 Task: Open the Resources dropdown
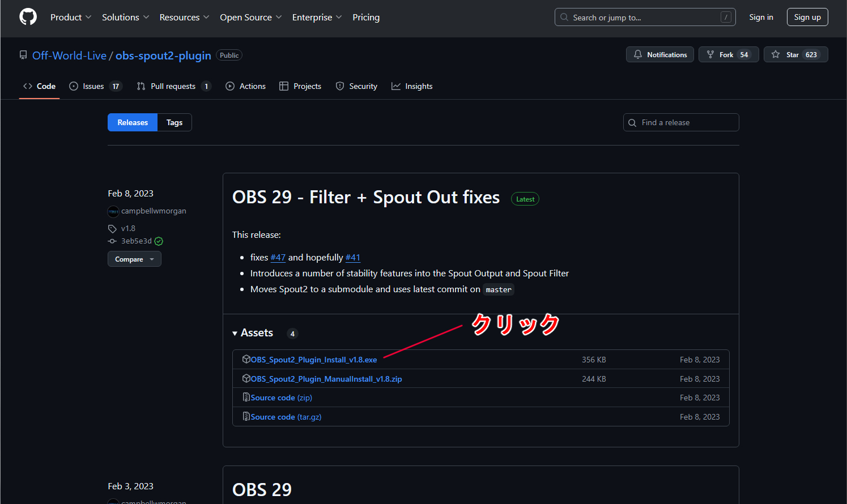click(x=185, y=17)
